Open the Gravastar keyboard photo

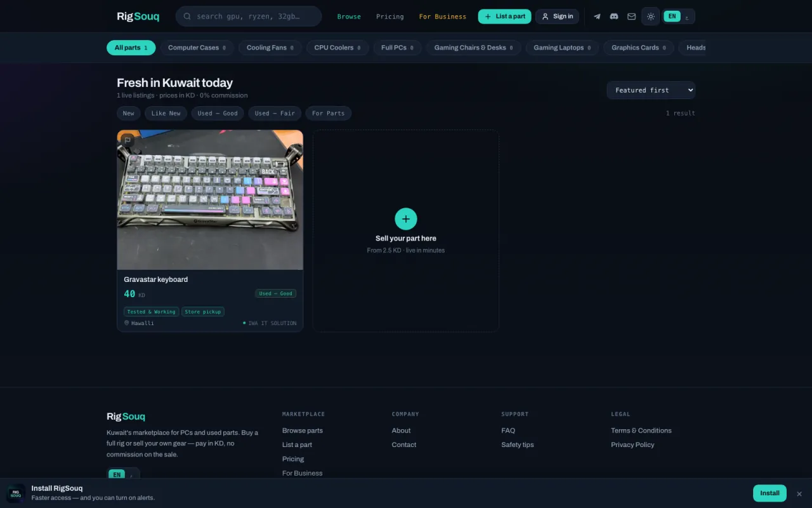click(210, 200)
